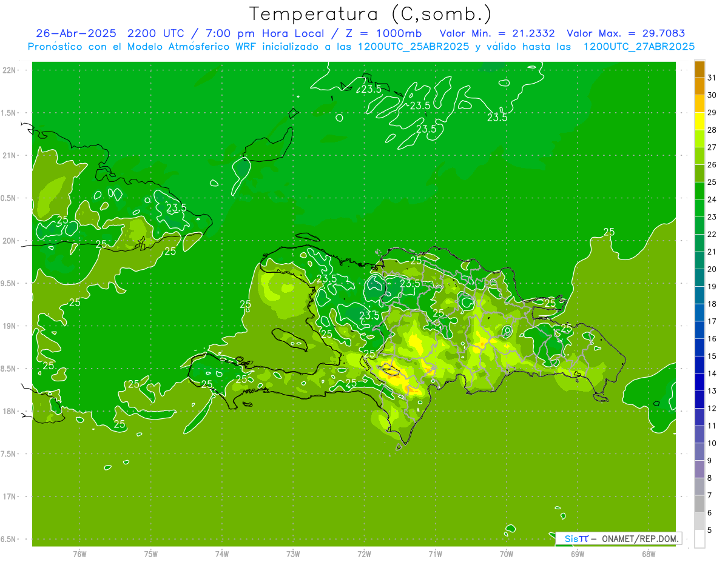Image resolution: width=728 pixels, height=562 pixels.
Task: Click the "68W" longitude label
Action: pyautogui.click(x=649, y=554)
